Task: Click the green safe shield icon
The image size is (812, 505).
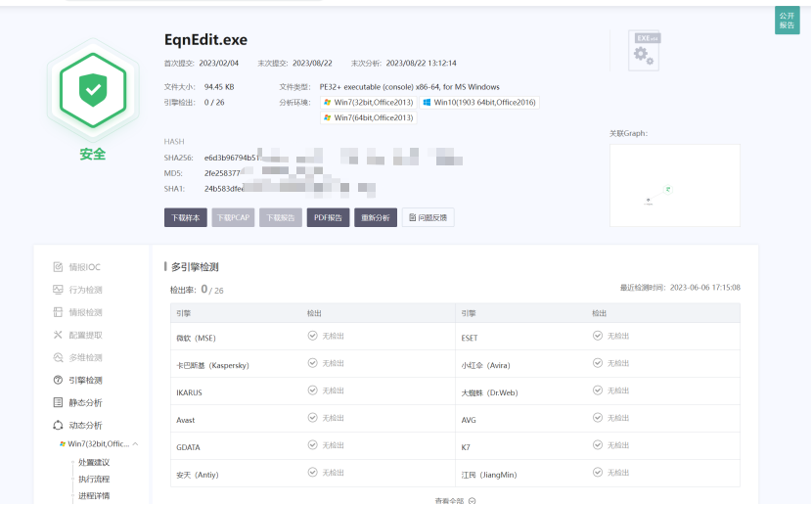Action: [x=92, y=90]
